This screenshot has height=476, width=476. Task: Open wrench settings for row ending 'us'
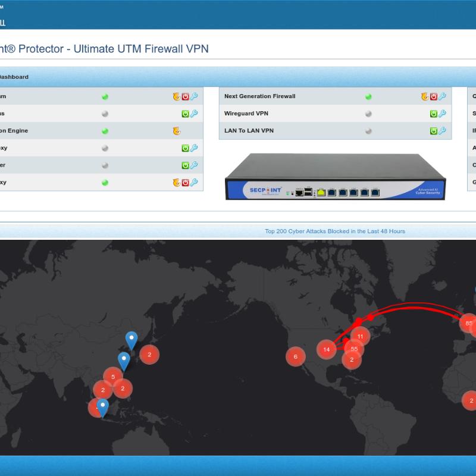(x=194, y=114)
